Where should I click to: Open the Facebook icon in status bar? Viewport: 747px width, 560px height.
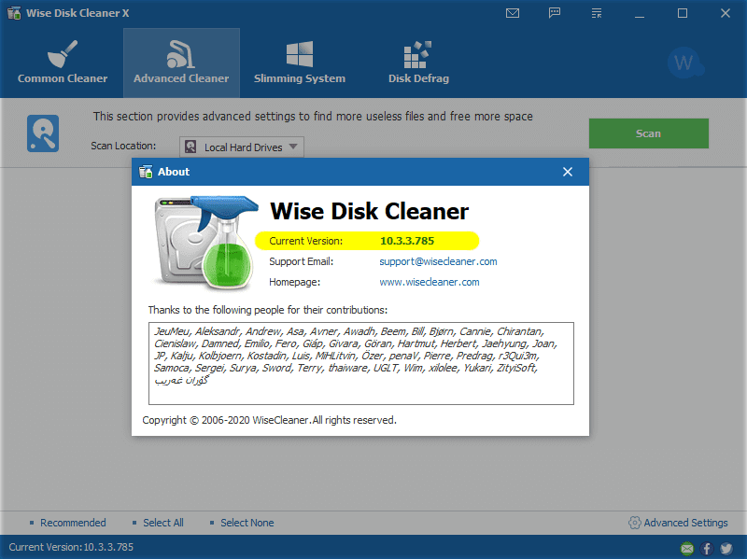[707, 549]
